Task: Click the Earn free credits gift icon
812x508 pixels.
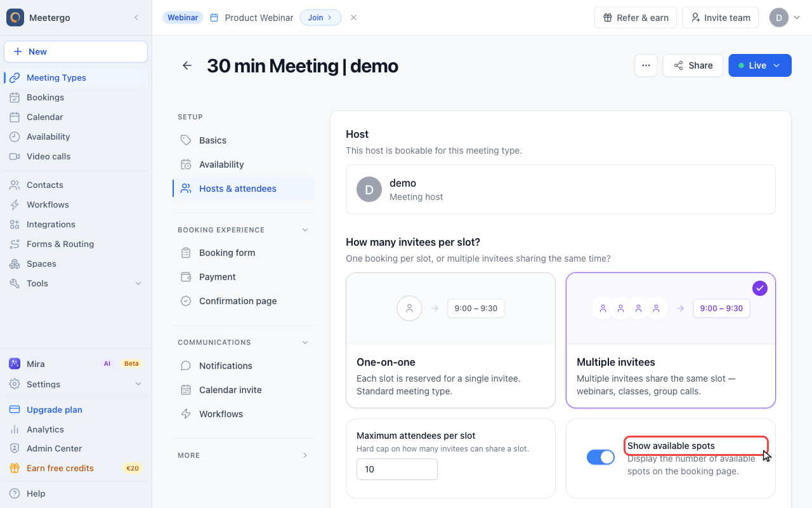Action: (15, 468)
